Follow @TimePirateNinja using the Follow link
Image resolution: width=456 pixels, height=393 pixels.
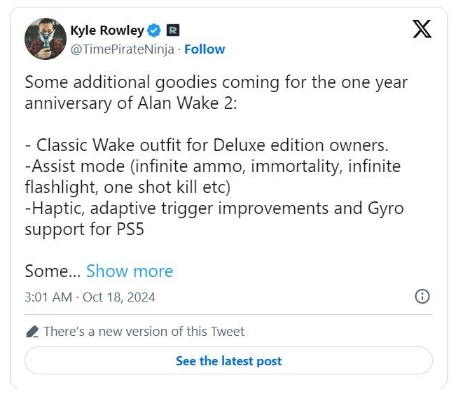tap(205, 49)
